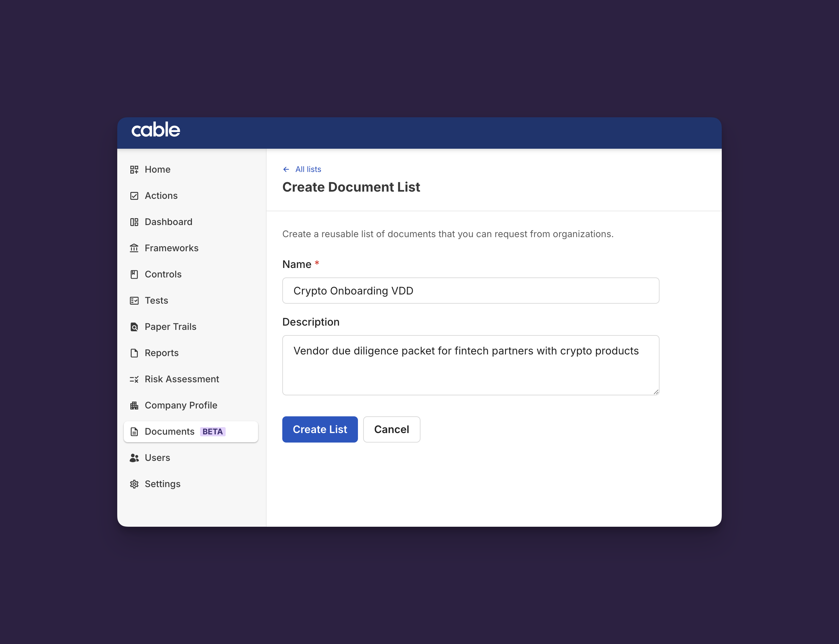Click the back arrow beside All lists
839x644 pixels.
pos(286,169)
